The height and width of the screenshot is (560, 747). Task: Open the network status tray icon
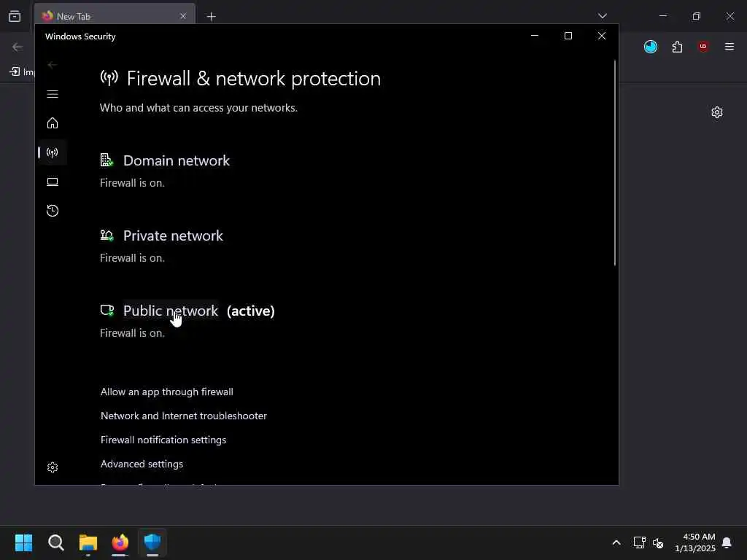[x=639, y=542]
